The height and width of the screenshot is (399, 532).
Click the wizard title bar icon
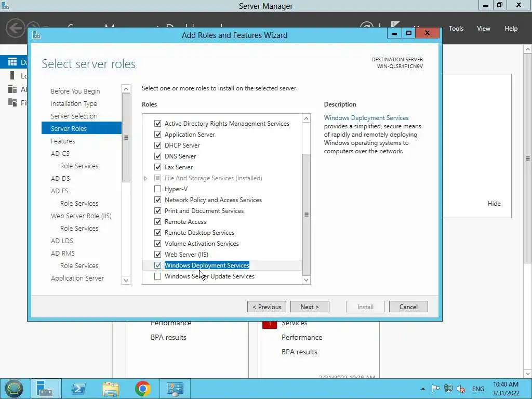coord(36,35)
